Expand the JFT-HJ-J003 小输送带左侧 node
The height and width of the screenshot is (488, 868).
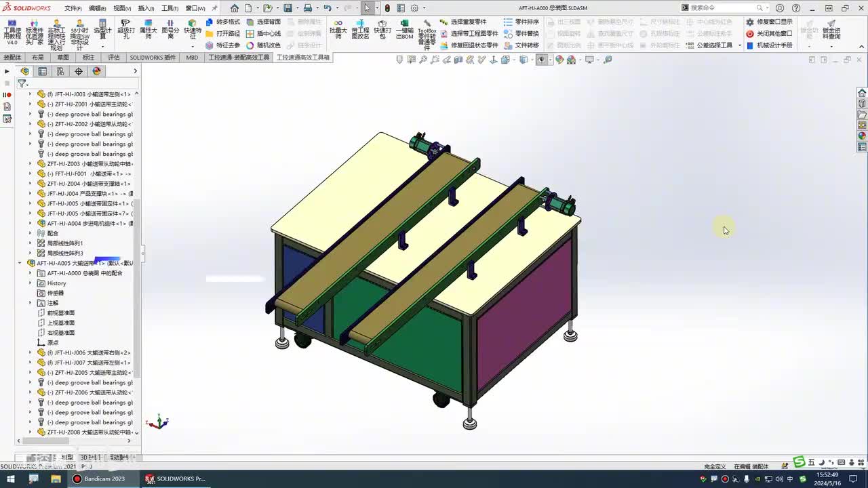point(30,94)
